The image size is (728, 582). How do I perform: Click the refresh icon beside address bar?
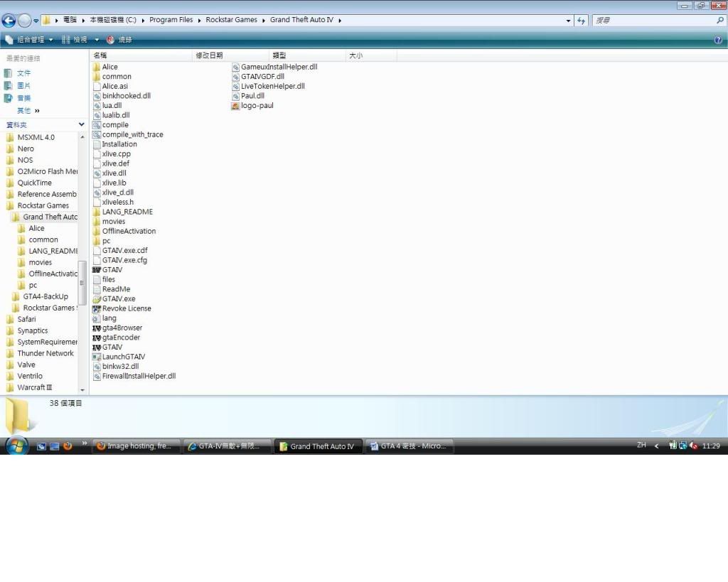click(x=582, y=21)
